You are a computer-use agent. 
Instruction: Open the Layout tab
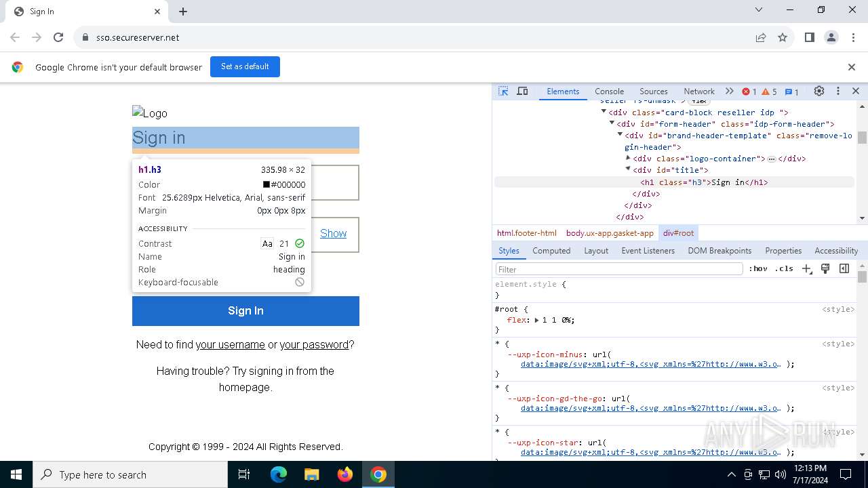[596, 251]
